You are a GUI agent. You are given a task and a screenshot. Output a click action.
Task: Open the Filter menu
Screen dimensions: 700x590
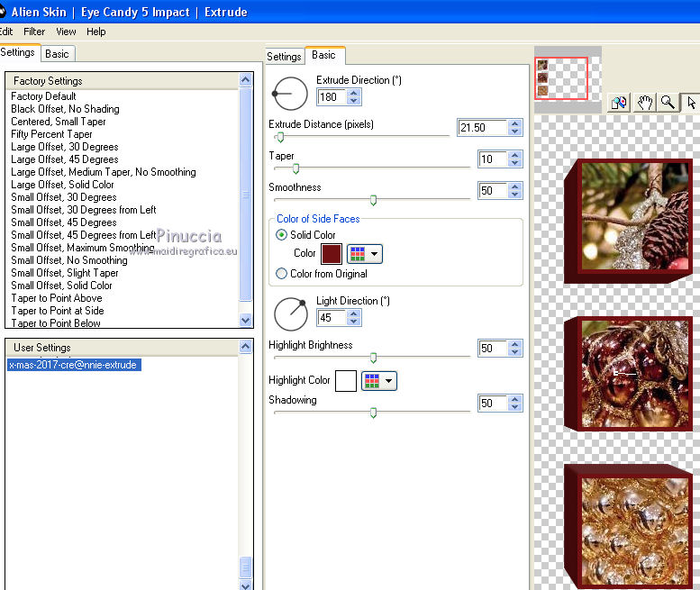[x=34, y=32]
